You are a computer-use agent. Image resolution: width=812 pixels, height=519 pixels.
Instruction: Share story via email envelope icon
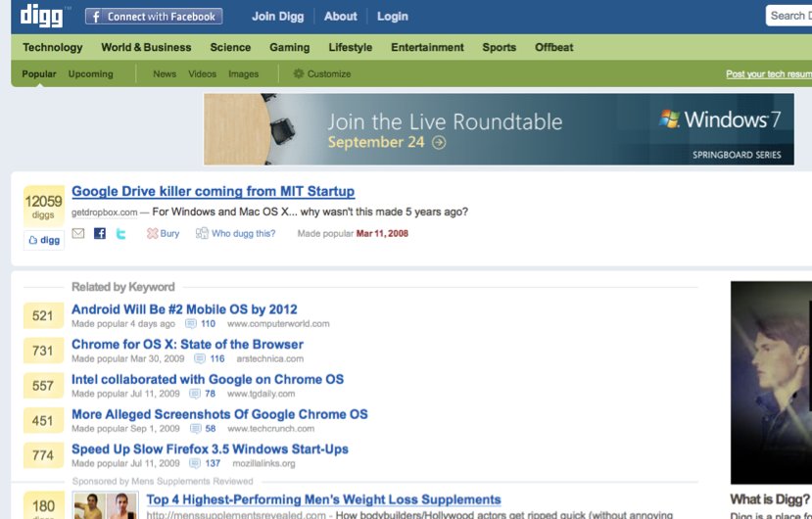(78, 234)
